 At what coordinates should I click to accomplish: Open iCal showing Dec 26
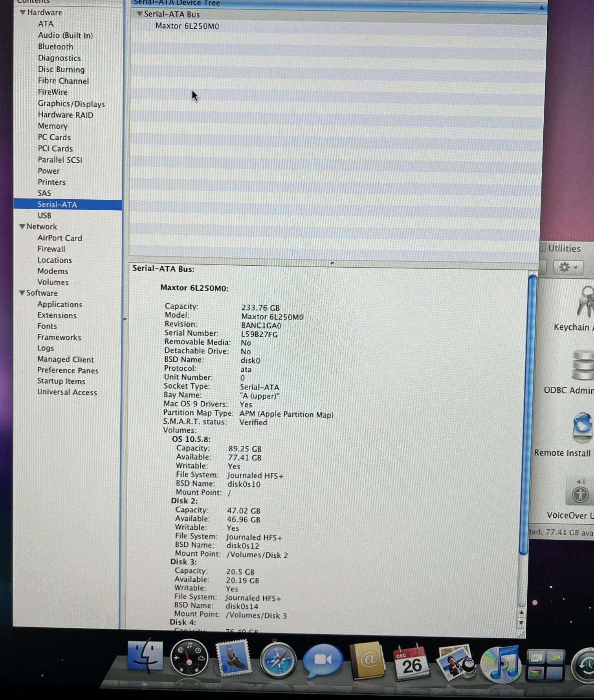pos(411,663)
